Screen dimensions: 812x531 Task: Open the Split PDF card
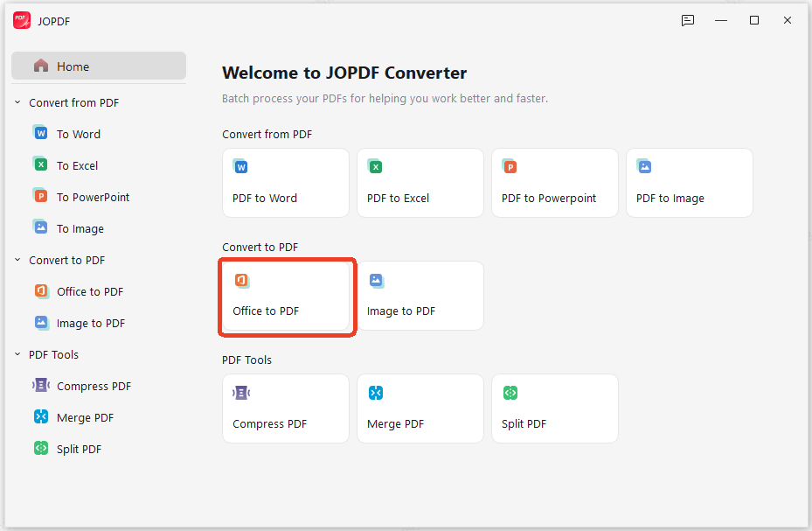point(555,409)
